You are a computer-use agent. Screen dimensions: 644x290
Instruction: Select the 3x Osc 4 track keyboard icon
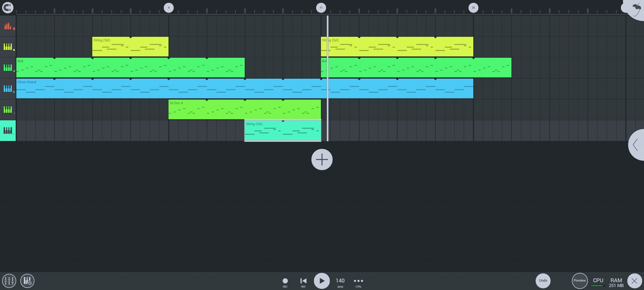point(8,110)
